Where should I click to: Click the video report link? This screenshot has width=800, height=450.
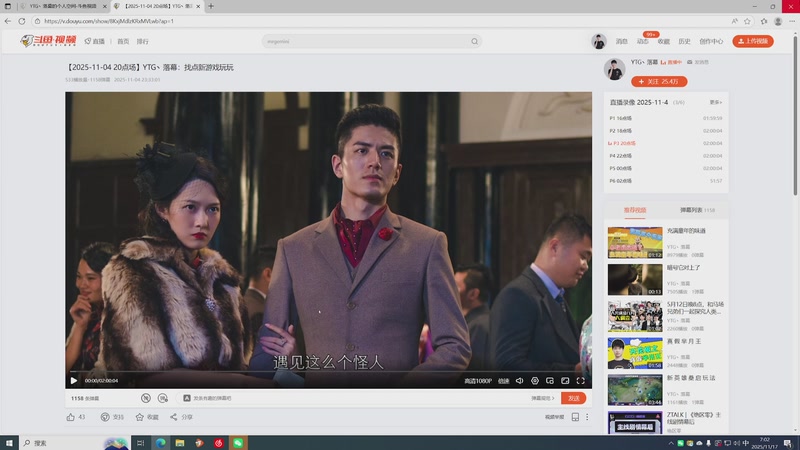pyautogui.click(x=555, y=417)
